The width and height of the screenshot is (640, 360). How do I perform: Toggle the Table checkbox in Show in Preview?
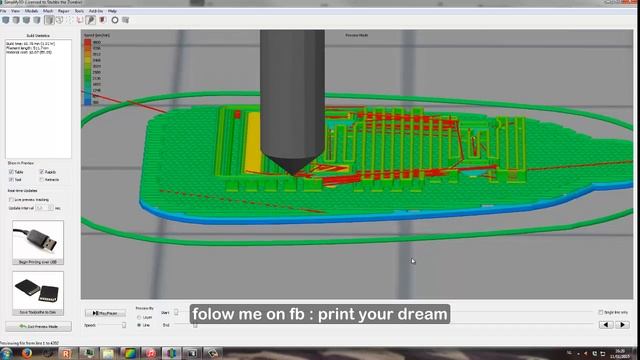(11, 172)
